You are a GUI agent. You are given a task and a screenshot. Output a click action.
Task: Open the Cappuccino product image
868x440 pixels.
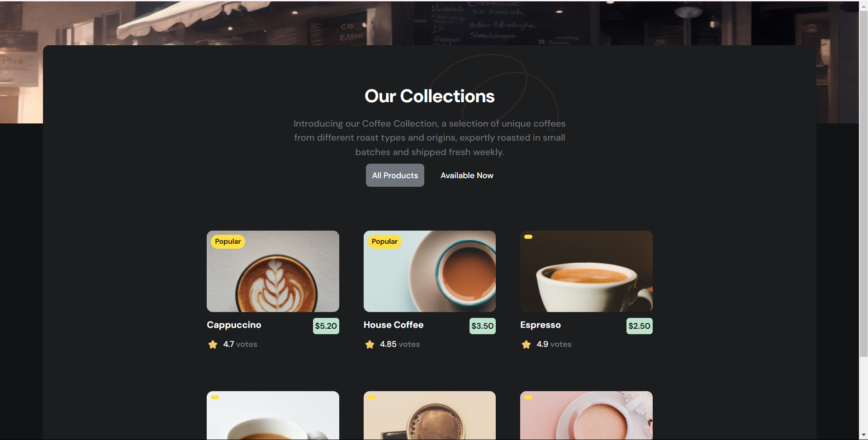tap(273, 271)
